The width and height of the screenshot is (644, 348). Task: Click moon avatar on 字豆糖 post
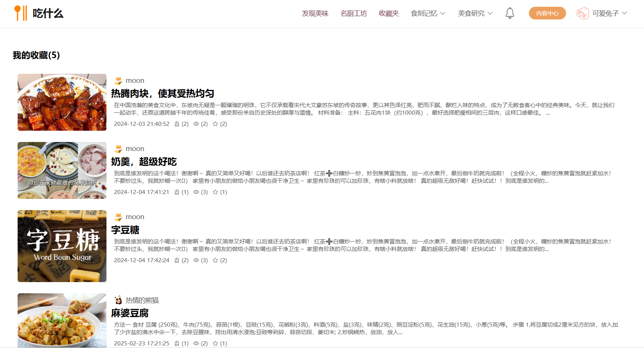point(118,217)
